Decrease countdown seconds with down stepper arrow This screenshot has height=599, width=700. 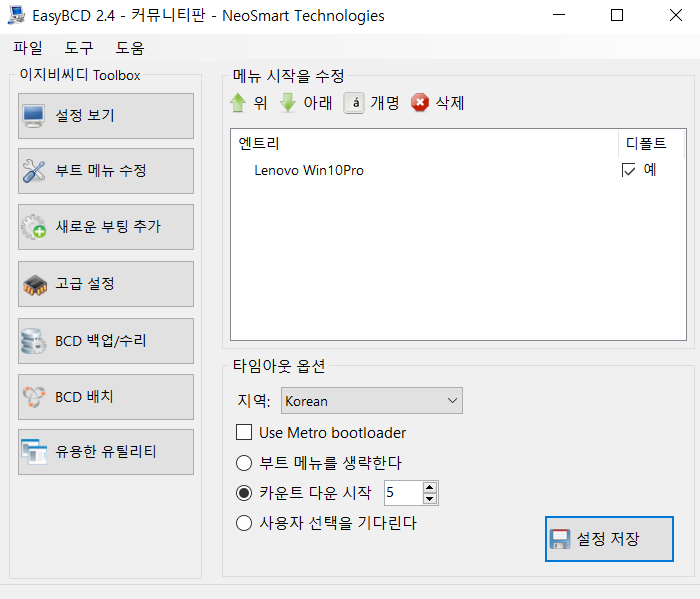429,499
